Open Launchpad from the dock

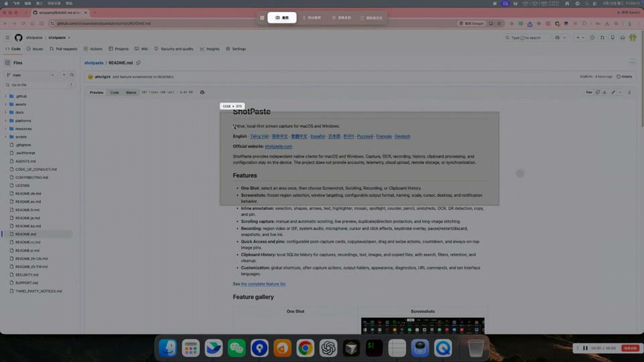pyautogui.click(x=191, y=348)
